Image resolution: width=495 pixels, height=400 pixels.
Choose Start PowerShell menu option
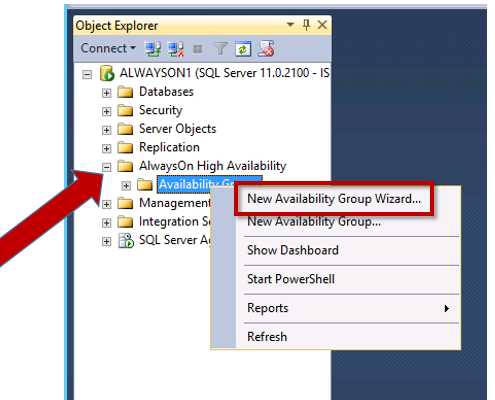coord(291,279)
